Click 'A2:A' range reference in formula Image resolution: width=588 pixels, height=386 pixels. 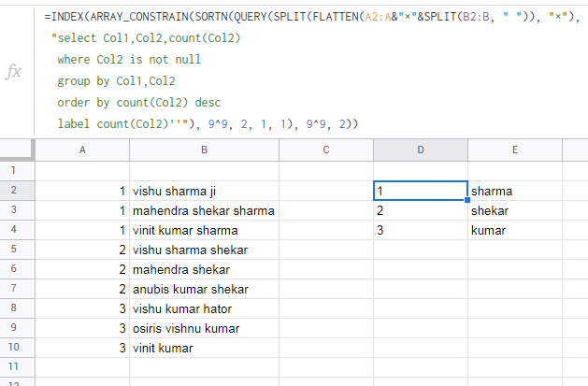click(378, 17)
